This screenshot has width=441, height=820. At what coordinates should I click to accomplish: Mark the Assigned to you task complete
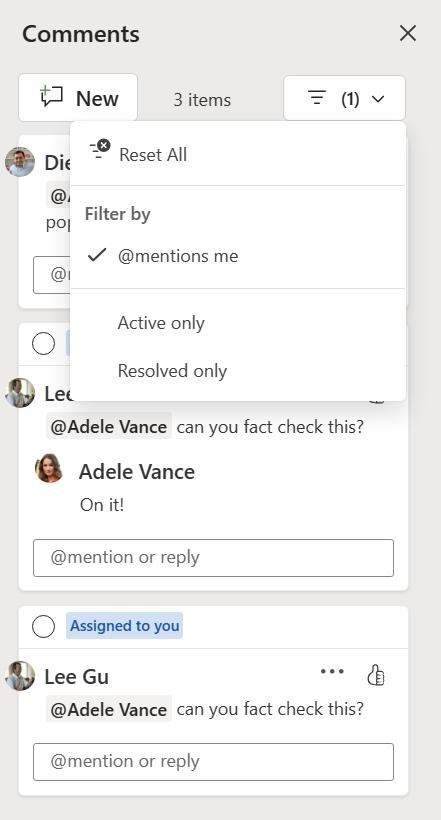pos(43,626)
